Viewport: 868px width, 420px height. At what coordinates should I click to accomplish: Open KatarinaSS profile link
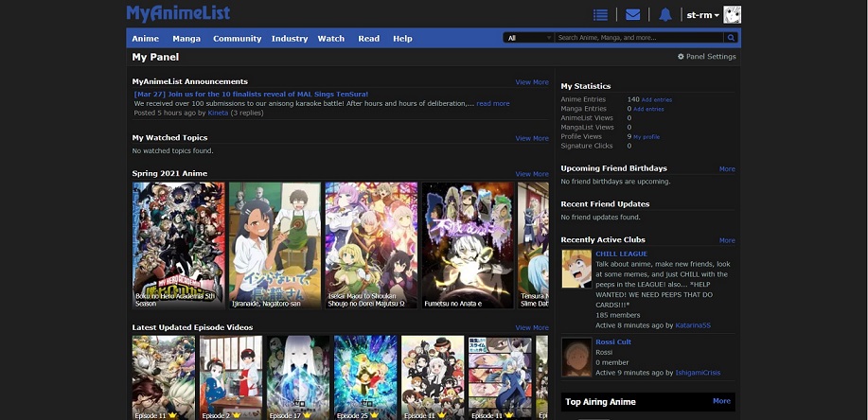[x=693, y=325]
